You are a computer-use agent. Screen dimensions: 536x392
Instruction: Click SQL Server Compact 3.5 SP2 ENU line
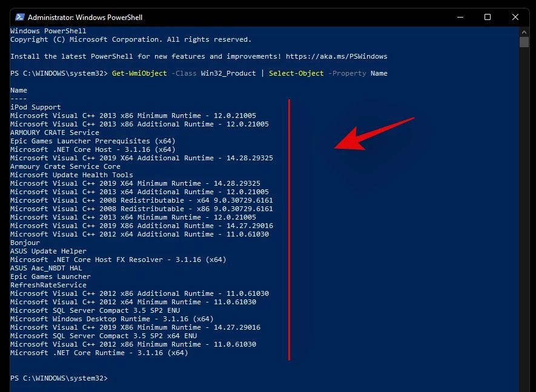click(95, 310)
